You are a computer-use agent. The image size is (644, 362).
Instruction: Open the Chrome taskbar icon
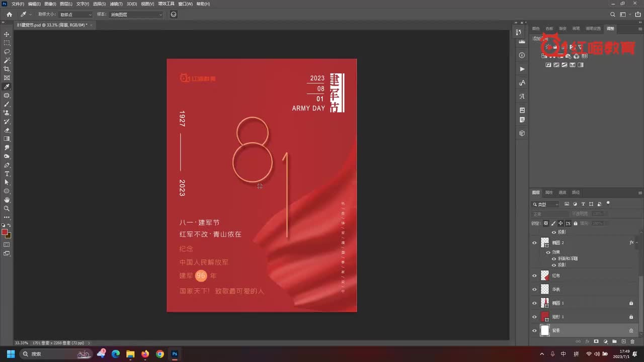(x=160, y=354)
